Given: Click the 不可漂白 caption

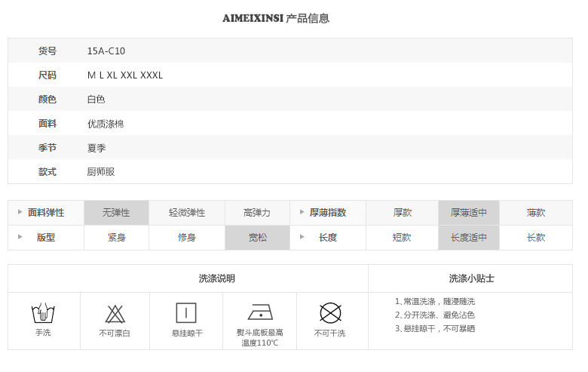Looking at the screenshot, I should pos(115,333).
